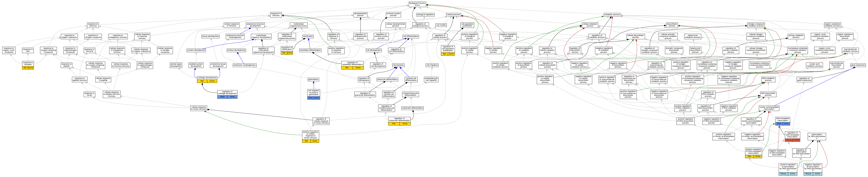The width and height of the screenshot is (868, 177).
Task: Click the 'embryonic morphogenesis' node
Action: tap(244, 65)
